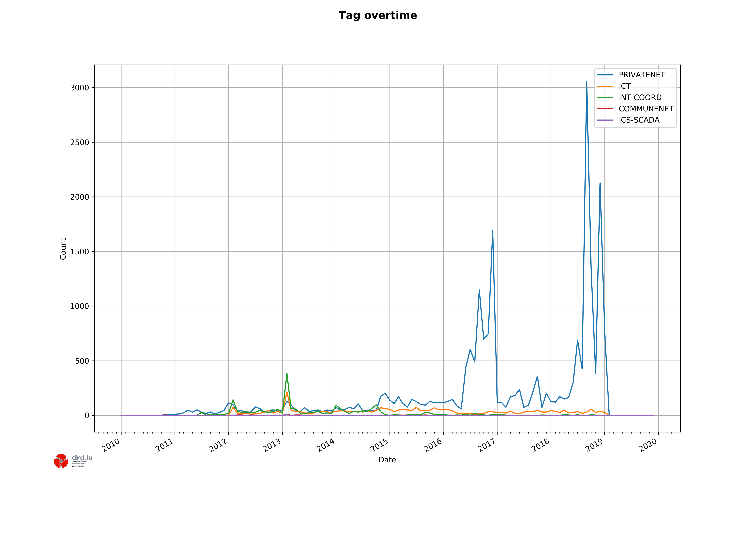Screen dimensions: 756x540
Task: Click the circl.lu text beside logo
Action: (x=82, y=458)
